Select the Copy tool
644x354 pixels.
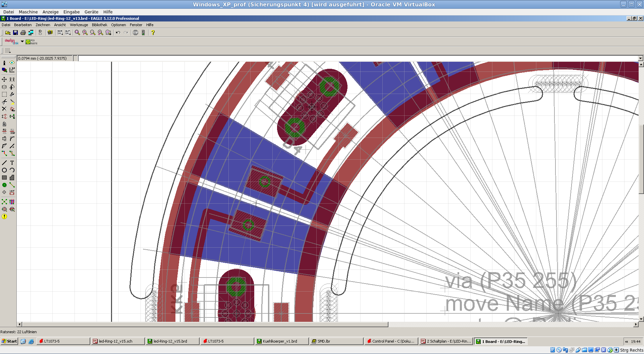tap(12, 80)
